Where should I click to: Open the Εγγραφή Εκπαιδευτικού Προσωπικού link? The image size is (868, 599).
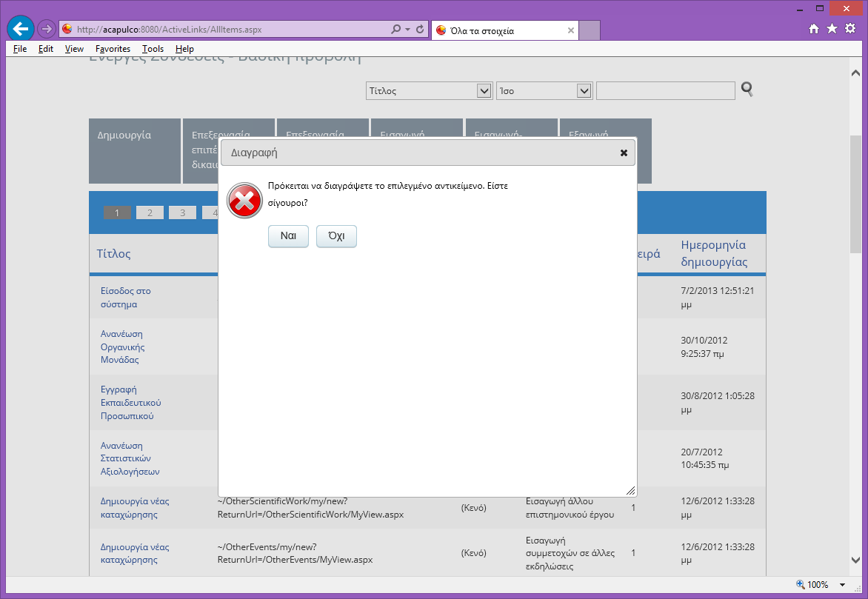point(130,403)
